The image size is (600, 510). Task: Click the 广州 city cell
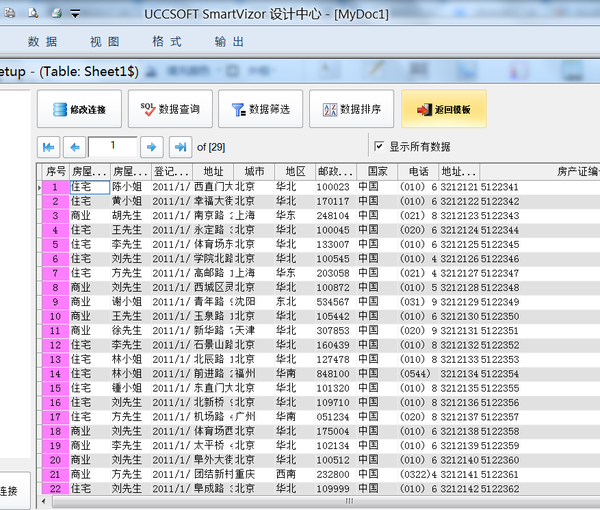[x=254, y=417]
